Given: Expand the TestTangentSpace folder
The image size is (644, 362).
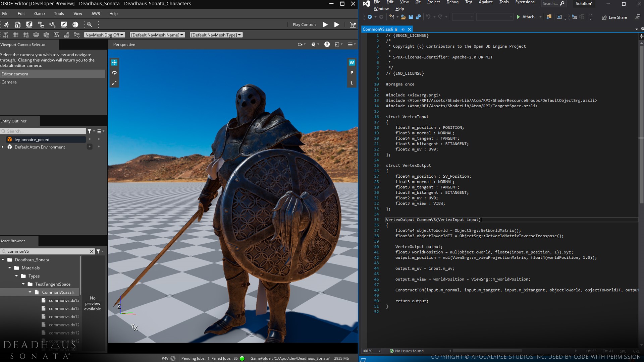Looking at the screenshot, I should coord(23,284).
